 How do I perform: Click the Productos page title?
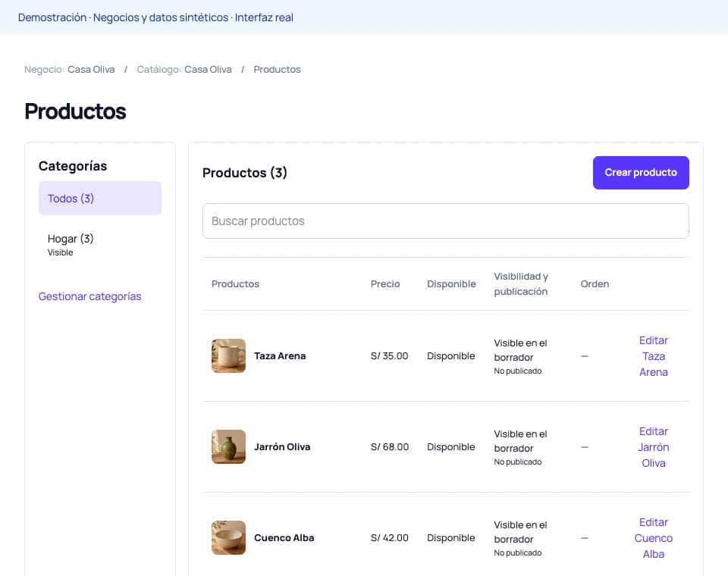tap(75, 111)
